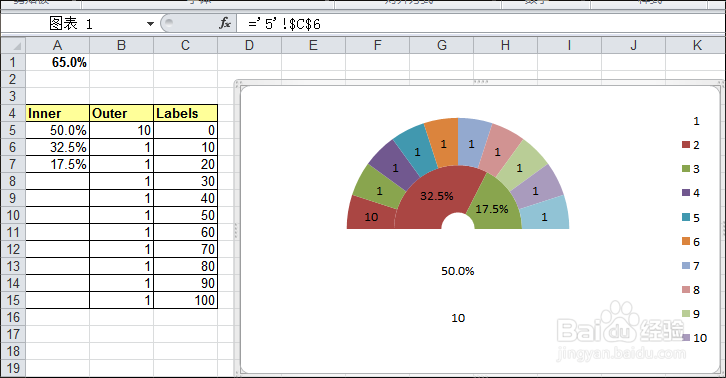Select the Outer header cell
Screen dimensions: 726x378
click(x=121, y=113)
